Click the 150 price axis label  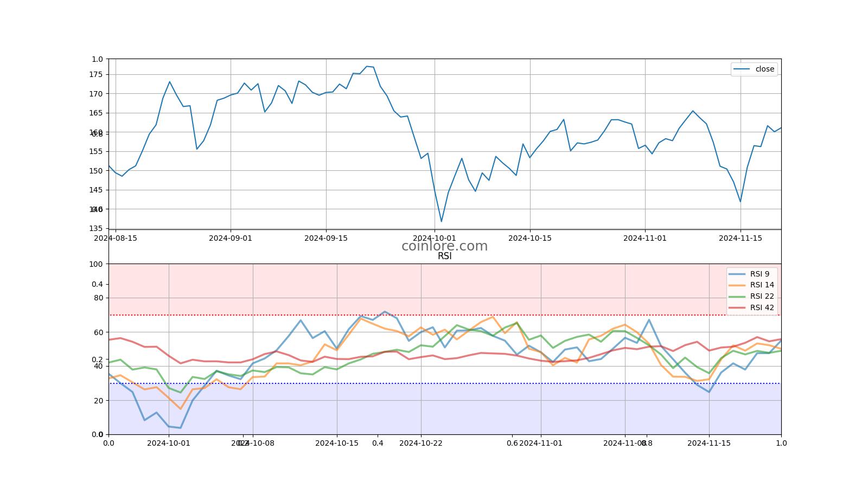(x=96, y=171)
